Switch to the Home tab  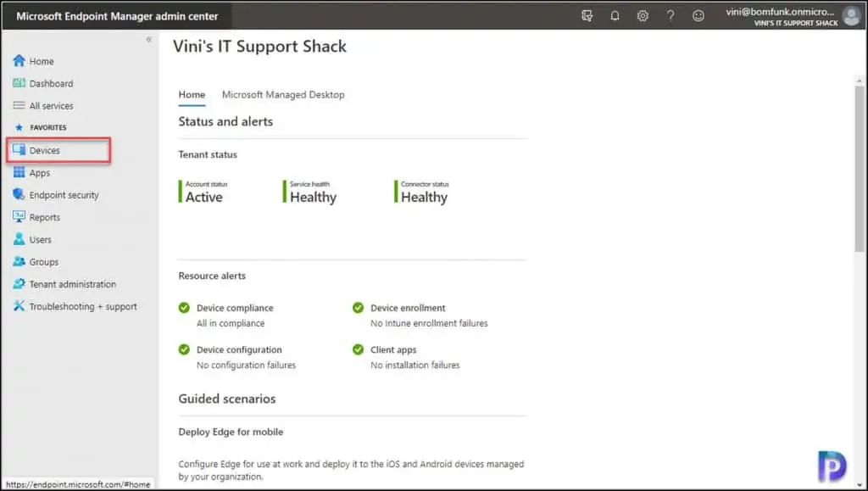(192, 95)
